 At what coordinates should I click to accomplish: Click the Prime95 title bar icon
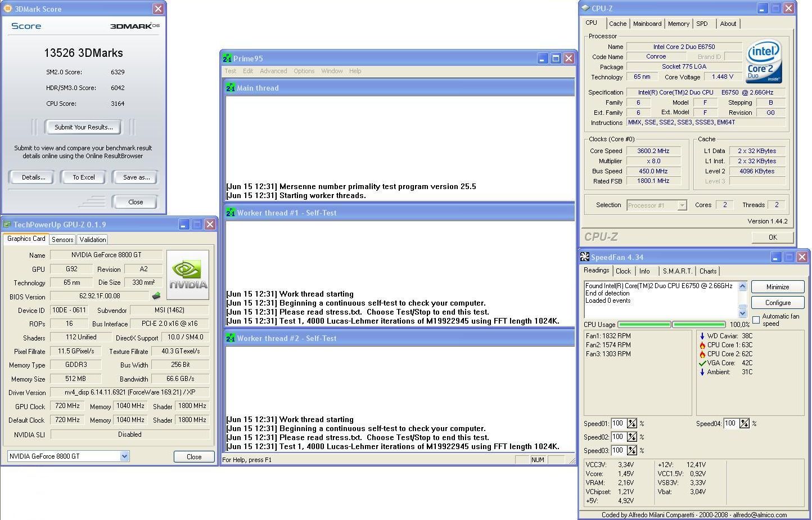click(x=227, y=58)
